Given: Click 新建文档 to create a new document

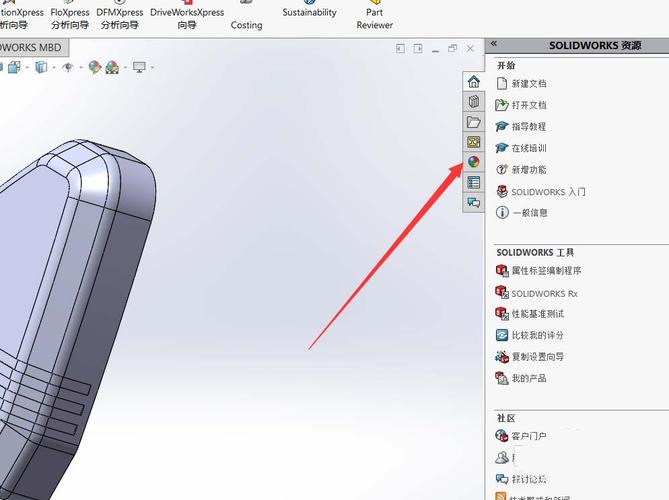Looking at the screenshot, I should click(x=521, y=83).
